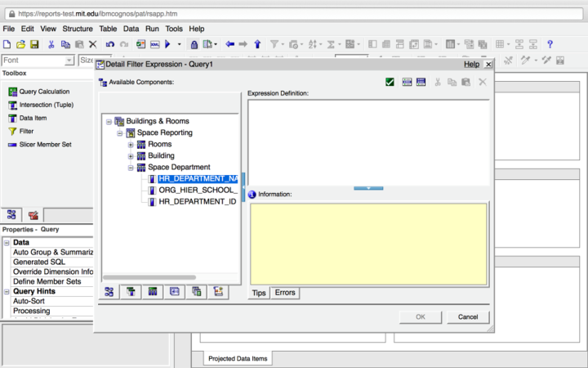Choose Slicer Member Set in the toolbox
The height and width of the screenshot is (368, 588).
(45, 144)
